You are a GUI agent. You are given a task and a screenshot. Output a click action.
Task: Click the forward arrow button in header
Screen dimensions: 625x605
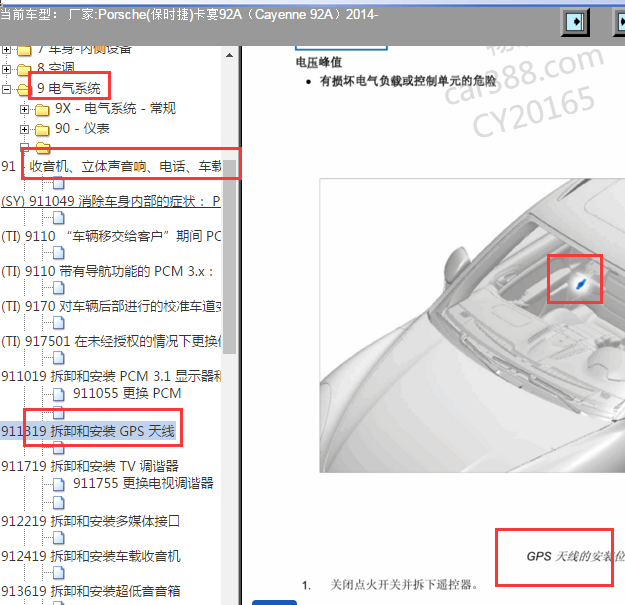click(x=575, y=22)
